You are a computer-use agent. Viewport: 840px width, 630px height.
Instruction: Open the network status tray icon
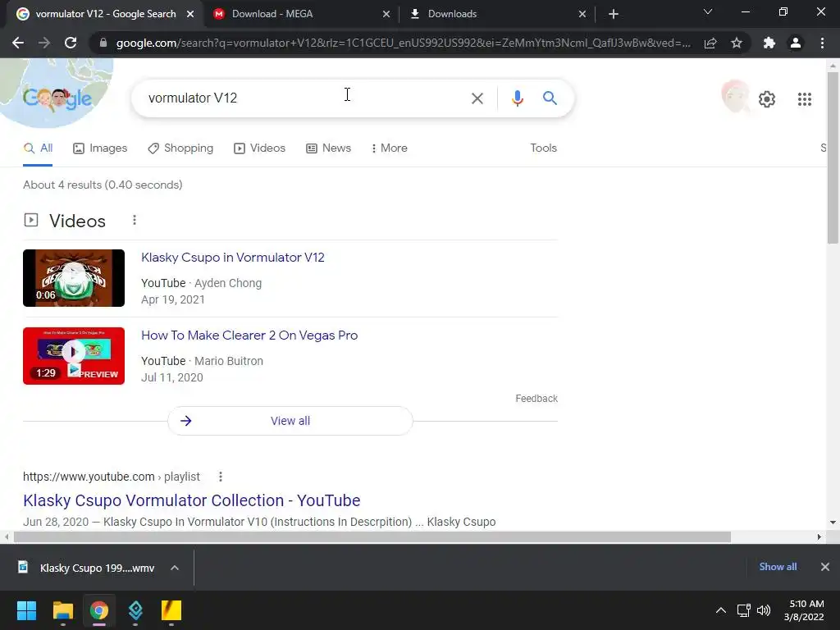click(743, 610)
